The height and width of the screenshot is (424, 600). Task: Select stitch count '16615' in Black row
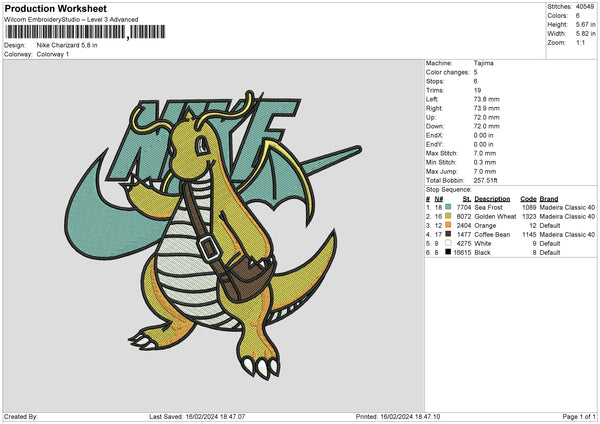[462, 253]
